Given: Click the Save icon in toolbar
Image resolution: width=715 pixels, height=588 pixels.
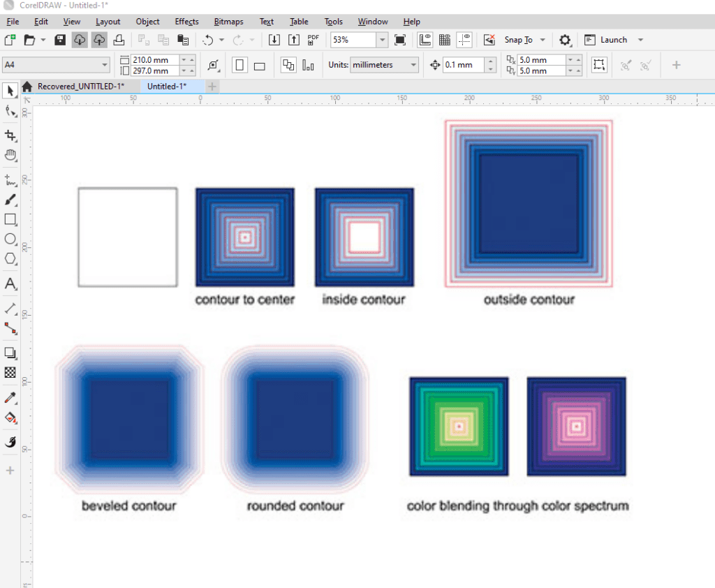Looking at the screenshot, I should tap(61, 40).
